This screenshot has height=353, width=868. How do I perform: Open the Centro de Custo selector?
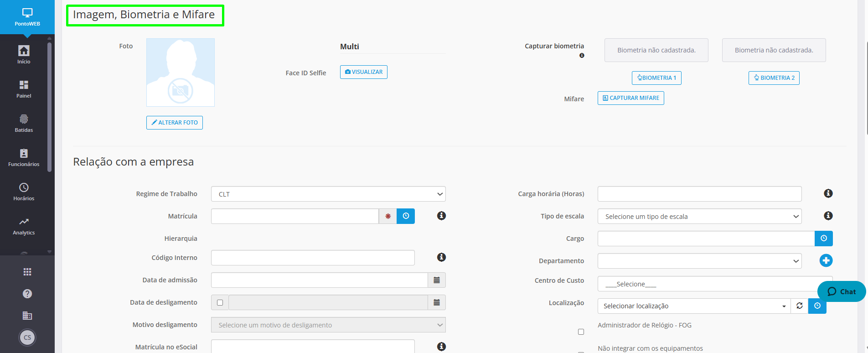point(715,284)
